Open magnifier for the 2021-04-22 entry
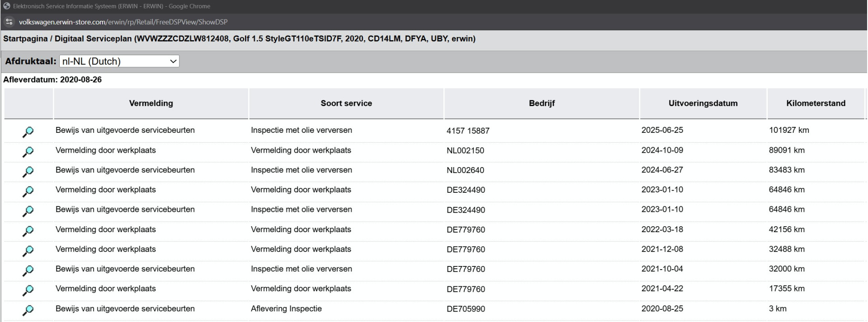This screenshot has width=868, height=322. coord(28,290)
